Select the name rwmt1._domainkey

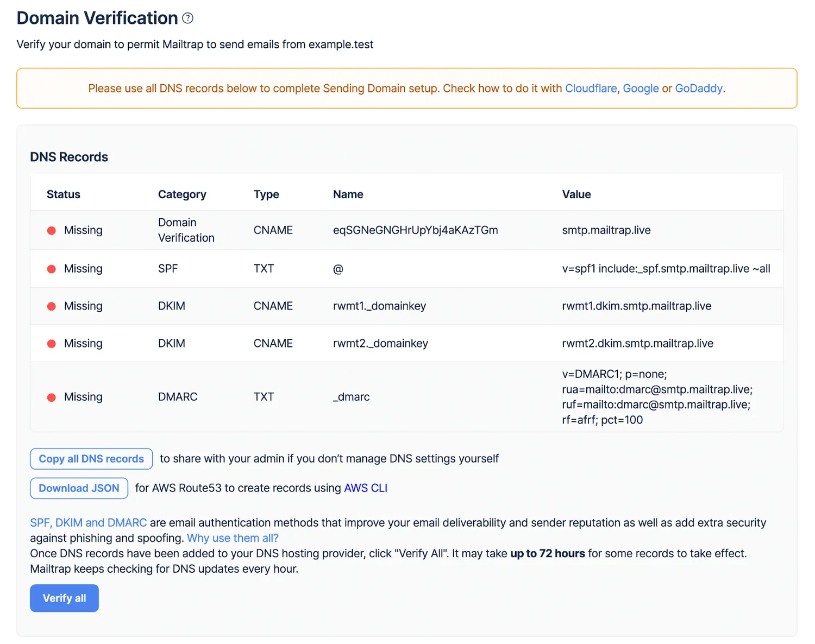pos(379,306)
